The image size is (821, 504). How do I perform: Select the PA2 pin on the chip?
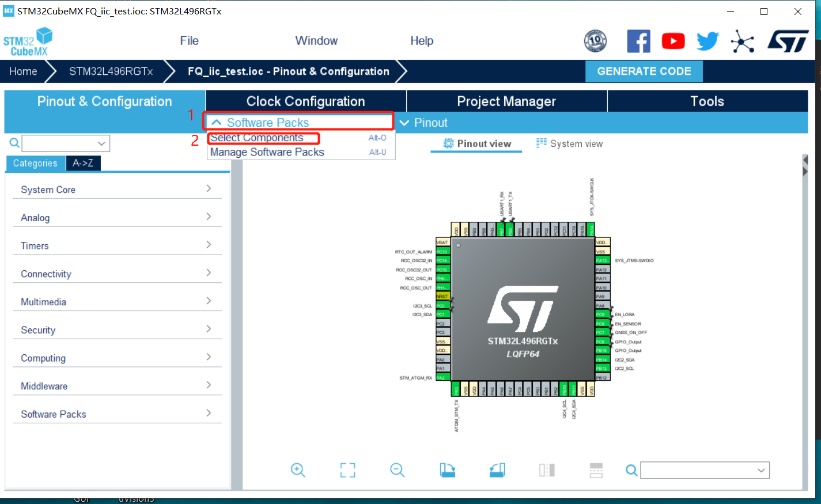442,377
